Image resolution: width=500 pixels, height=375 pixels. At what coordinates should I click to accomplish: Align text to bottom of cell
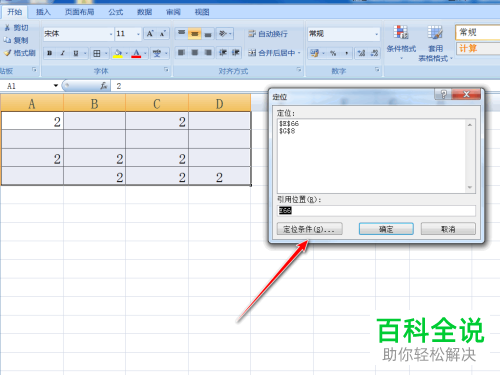click(x=208, y=34)
